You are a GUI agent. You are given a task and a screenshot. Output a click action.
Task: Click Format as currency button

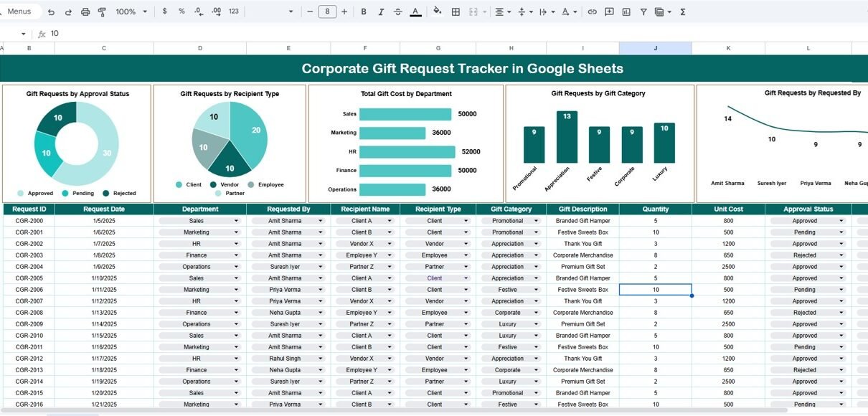coord(165,12)
